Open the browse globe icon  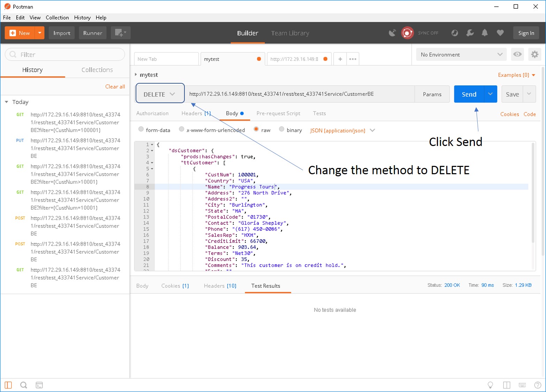tap(455, 33)
